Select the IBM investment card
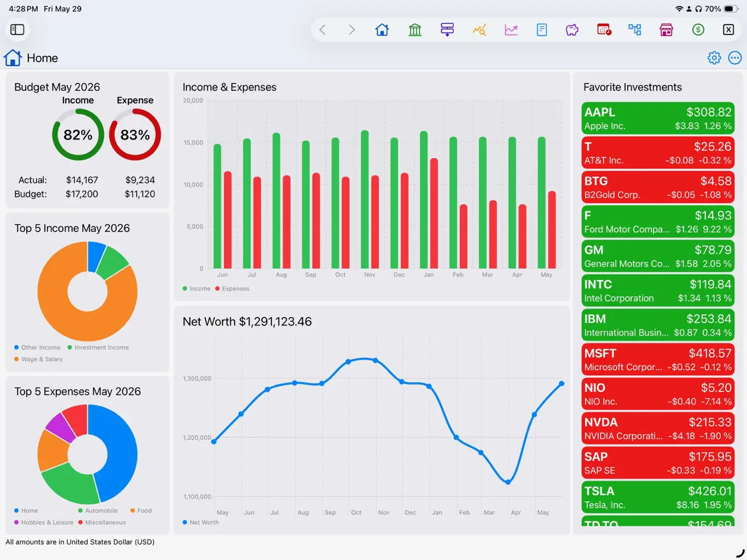This screenshot has height=560, width=747. click(x=658, y=325)
